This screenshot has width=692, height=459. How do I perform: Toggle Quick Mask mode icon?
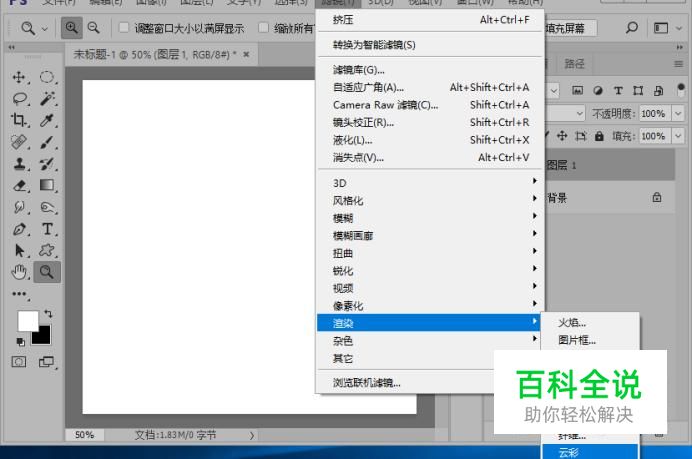coord(19,362)
